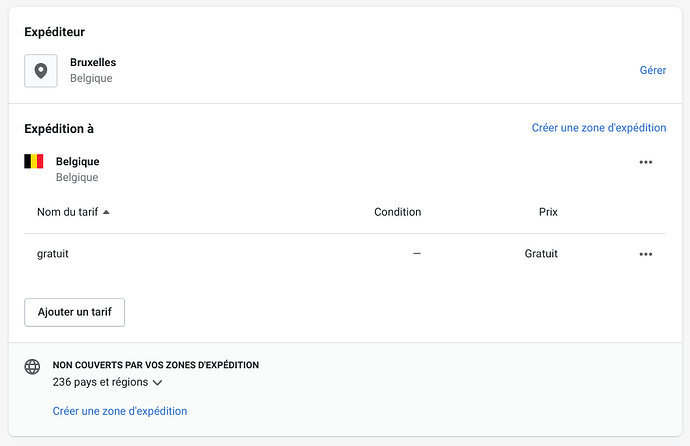
Task: Click the Prix column header
Action: (548, 212)
